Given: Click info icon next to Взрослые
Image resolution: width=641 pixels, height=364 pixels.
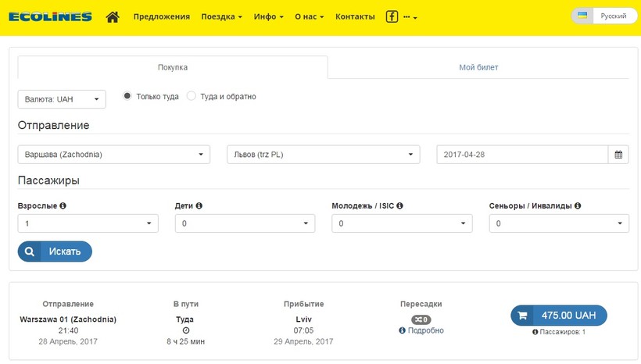Looking at the screenshot, I should pyautogui.click(x=63, y=206).
